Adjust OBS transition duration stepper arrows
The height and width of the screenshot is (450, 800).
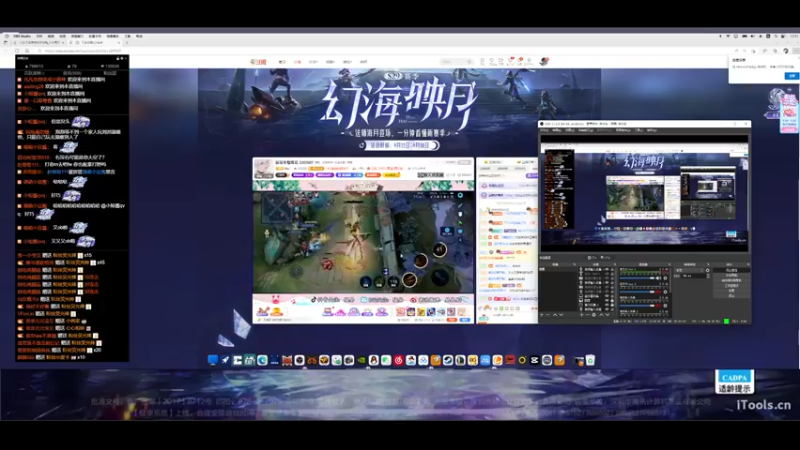pyautogui.click(x=708, y=276)
